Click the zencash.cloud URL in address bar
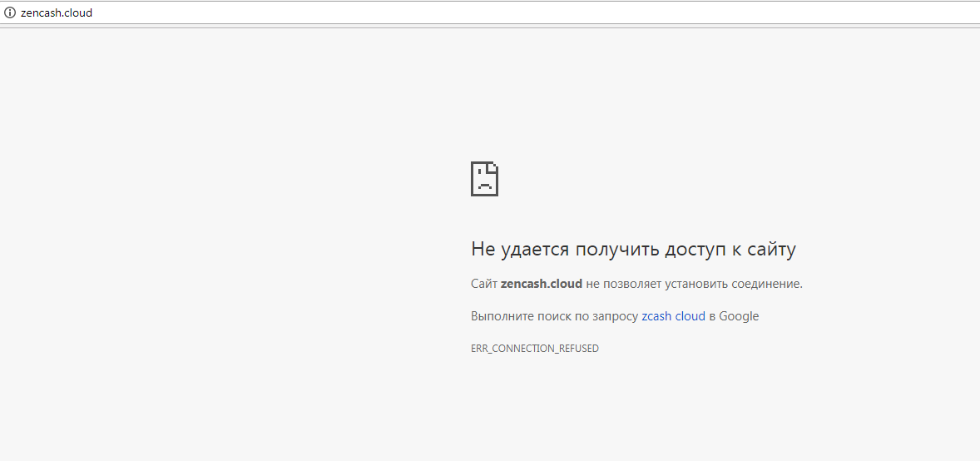This screenshot has height=461, width=980. [x=57, y=13]
